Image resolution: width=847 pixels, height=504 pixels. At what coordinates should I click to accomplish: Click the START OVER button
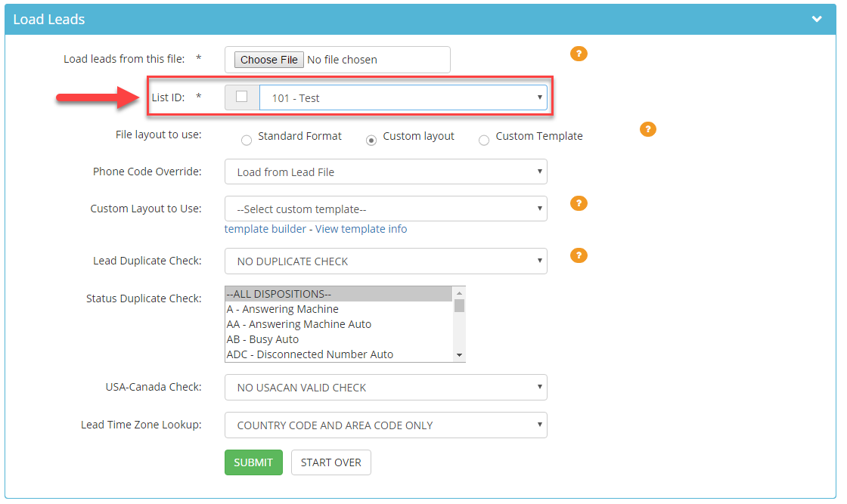coord(330,462)
